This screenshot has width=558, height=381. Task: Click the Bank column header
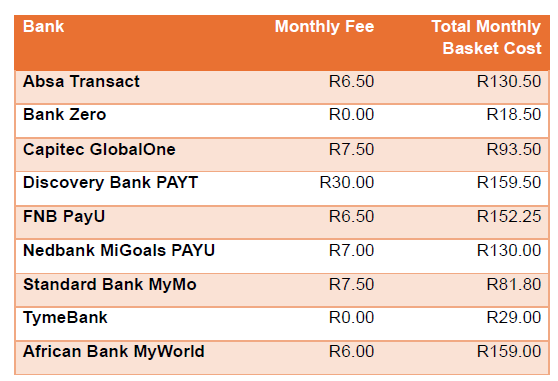[43, 27]
